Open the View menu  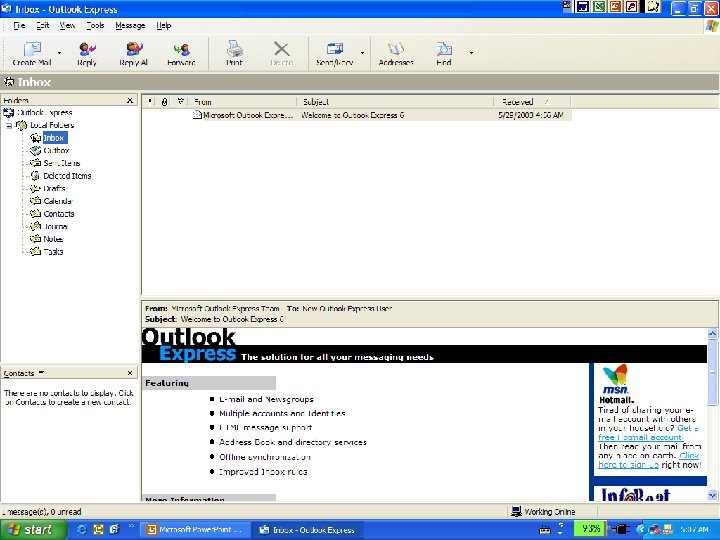point(67,26)
